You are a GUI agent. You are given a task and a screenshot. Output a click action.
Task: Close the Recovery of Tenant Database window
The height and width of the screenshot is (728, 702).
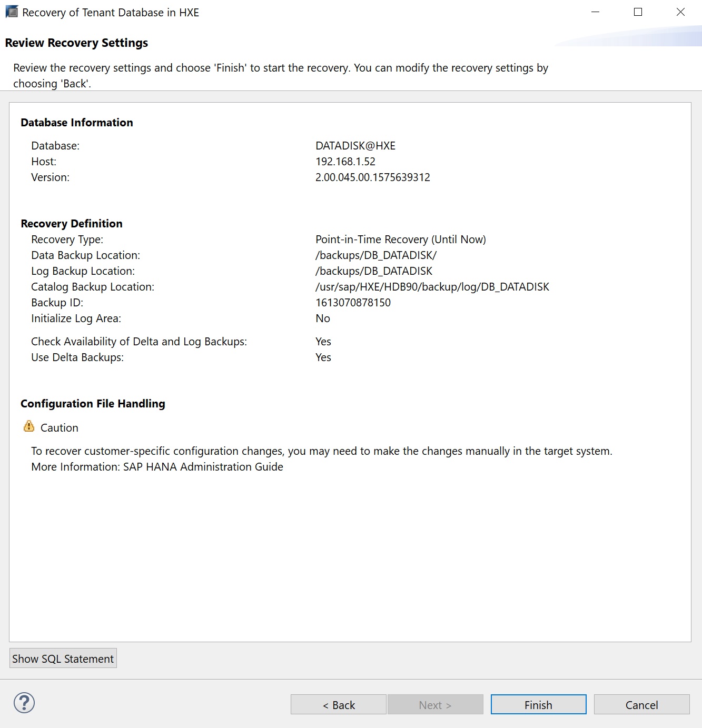click(x=680, y=12)
